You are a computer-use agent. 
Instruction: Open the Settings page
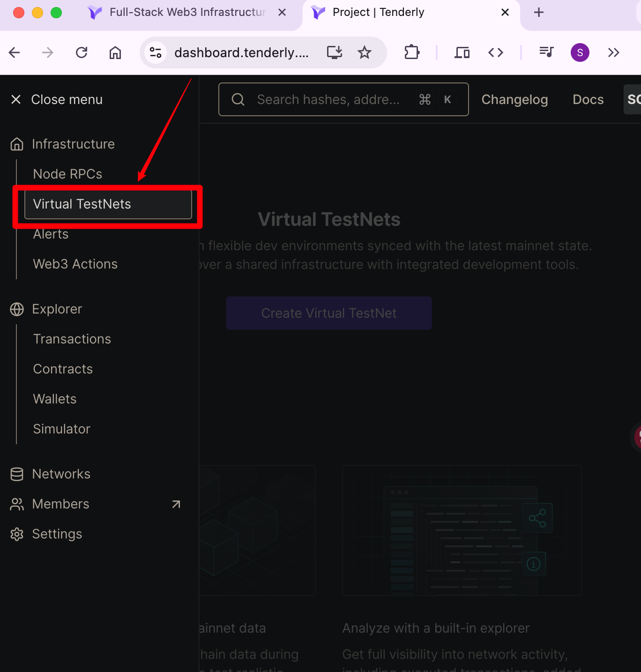click(x=57, y=534)
